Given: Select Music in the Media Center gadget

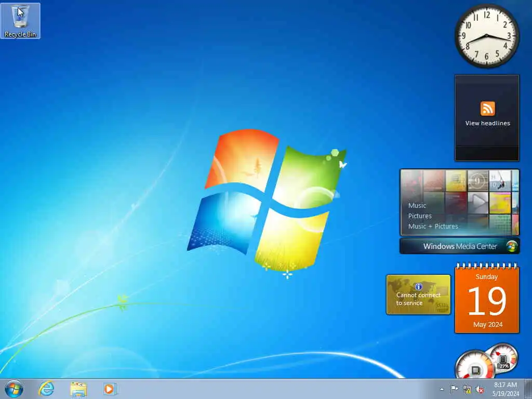Looking at the screenshot, I should (417, 205).
